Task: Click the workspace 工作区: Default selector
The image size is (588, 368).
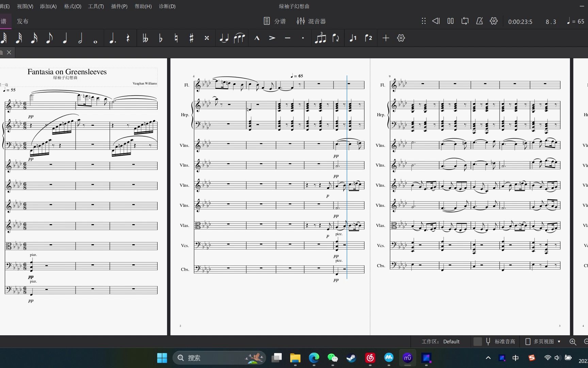Action: tap(441, 341)
